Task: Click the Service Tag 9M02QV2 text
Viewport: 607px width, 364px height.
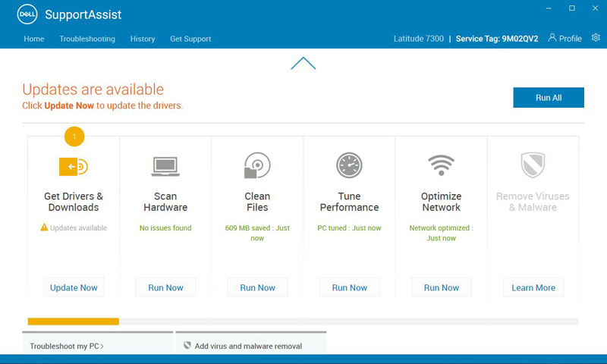Action: pyautogui.click(x=497, y=39)
